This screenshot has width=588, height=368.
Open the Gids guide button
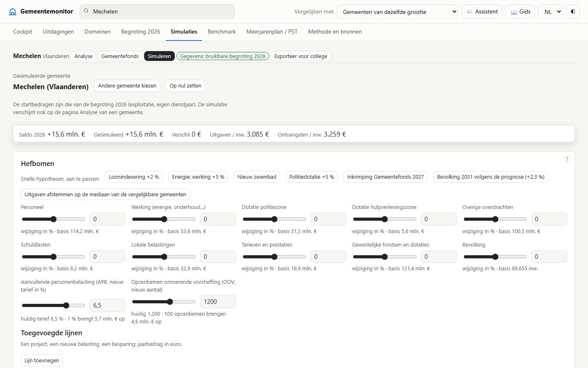pyautogui.click(x=520, y=11)
